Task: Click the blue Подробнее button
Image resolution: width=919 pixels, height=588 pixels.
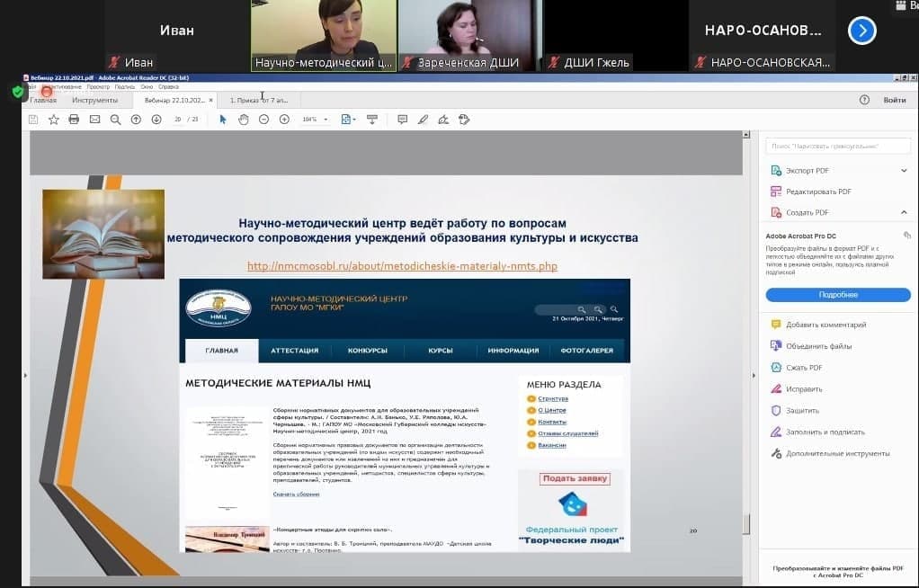Action: 838,295
